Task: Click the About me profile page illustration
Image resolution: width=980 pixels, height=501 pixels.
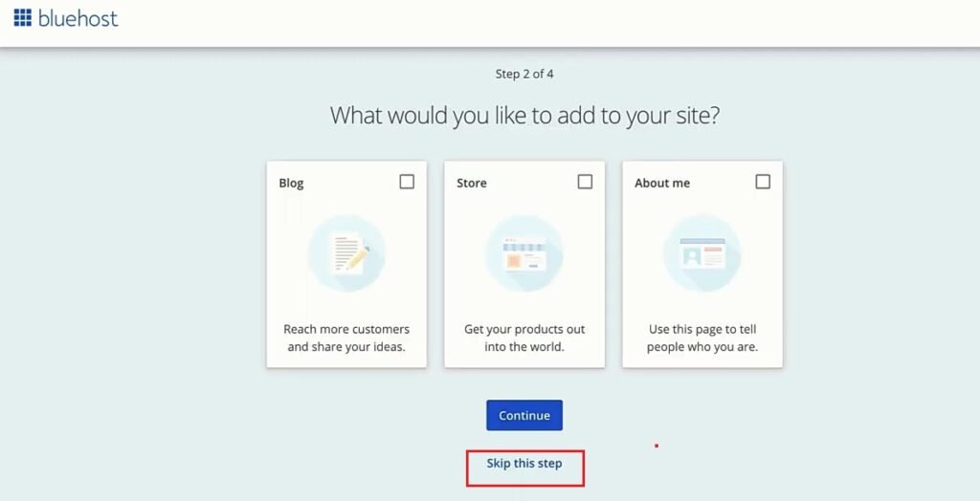Action: pos(702,253)
